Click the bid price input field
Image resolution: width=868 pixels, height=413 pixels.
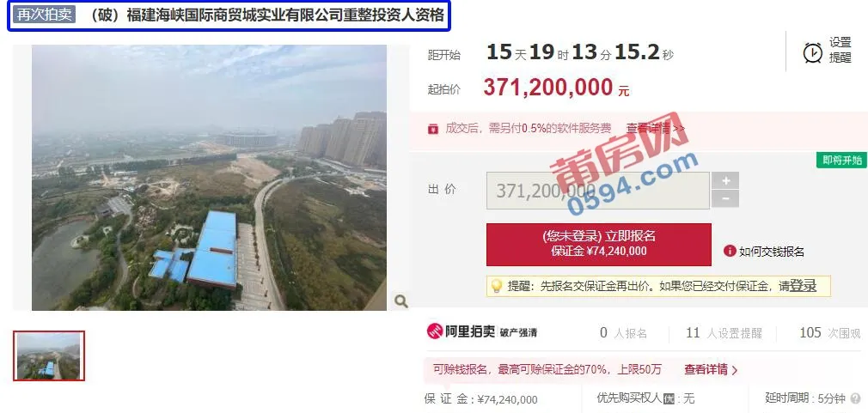(x=598, y=191)
